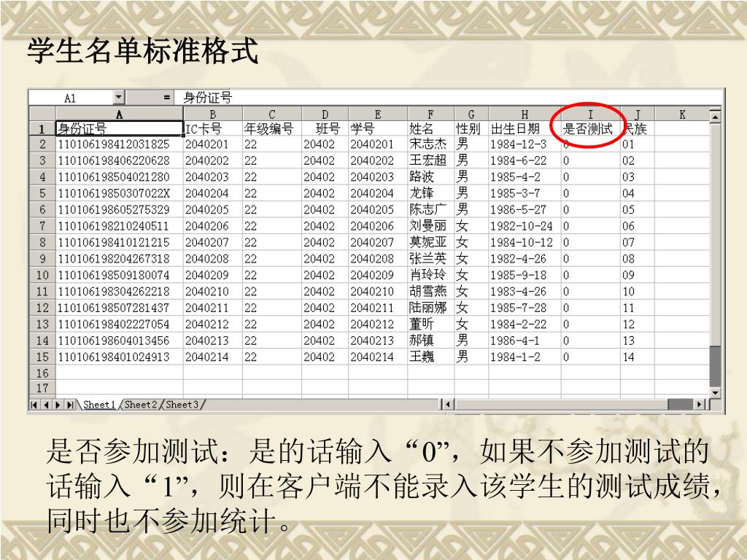Screen dimensions: 747x560
Task: Click the formula bar showing 身份证号
Action: [448, 98]
